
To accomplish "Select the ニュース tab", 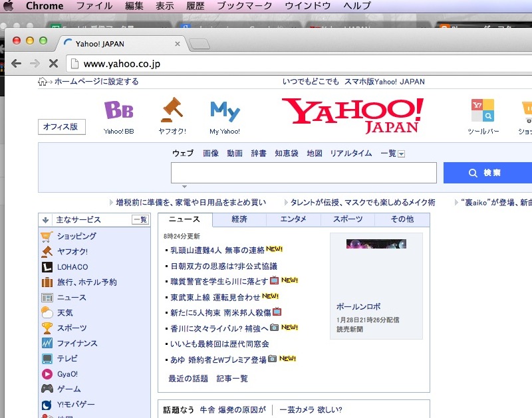I will [x=186, y=219].
